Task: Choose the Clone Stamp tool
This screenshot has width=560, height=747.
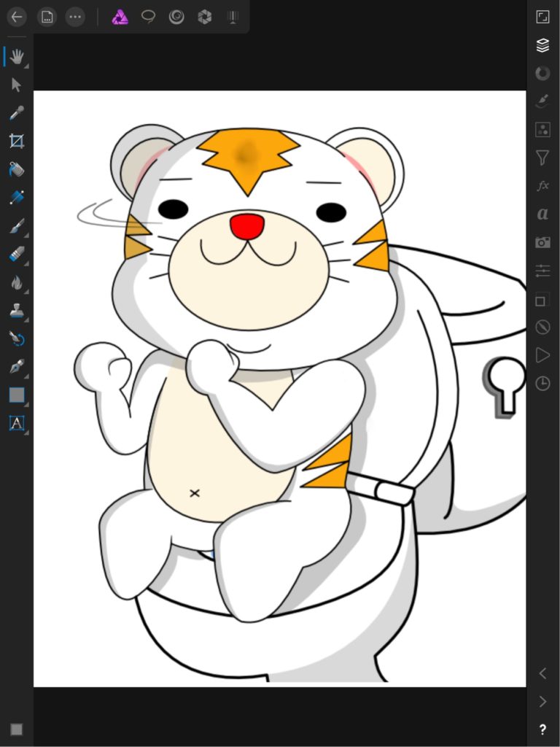Action: click(16, 311)
